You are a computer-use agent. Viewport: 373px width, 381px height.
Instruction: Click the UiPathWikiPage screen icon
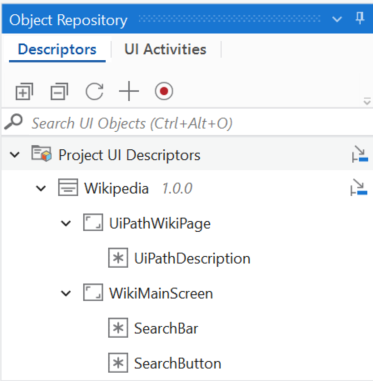point(93,223)
